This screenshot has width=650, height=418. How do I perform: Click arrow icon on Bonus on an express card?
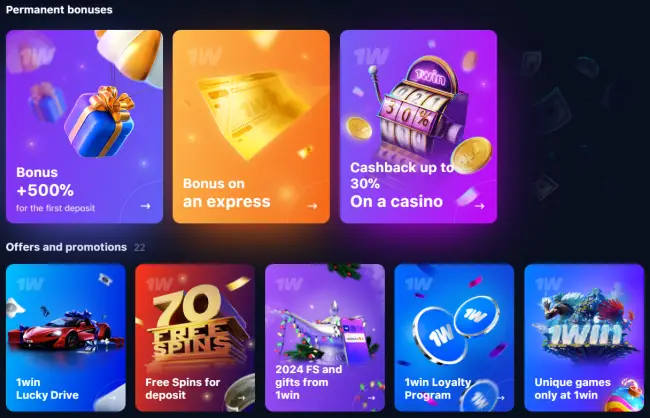[x=312, y=206]
